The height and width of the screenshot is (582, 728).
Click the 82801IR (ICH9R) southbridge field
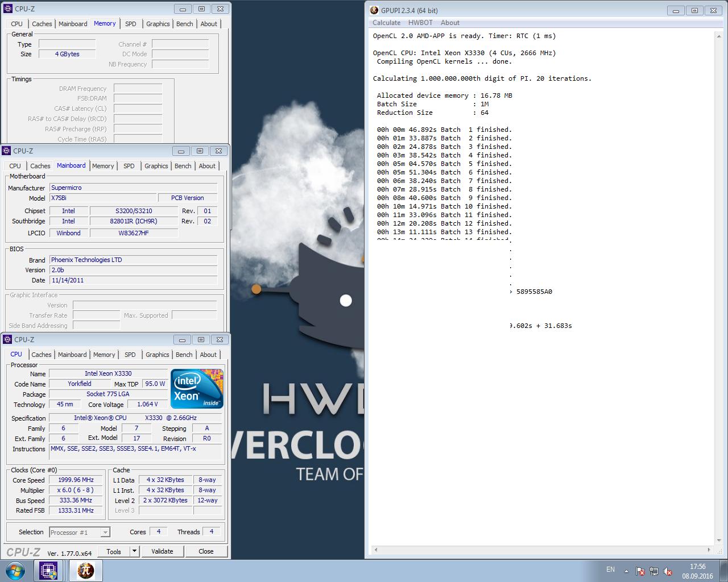[x=134, y=221]
